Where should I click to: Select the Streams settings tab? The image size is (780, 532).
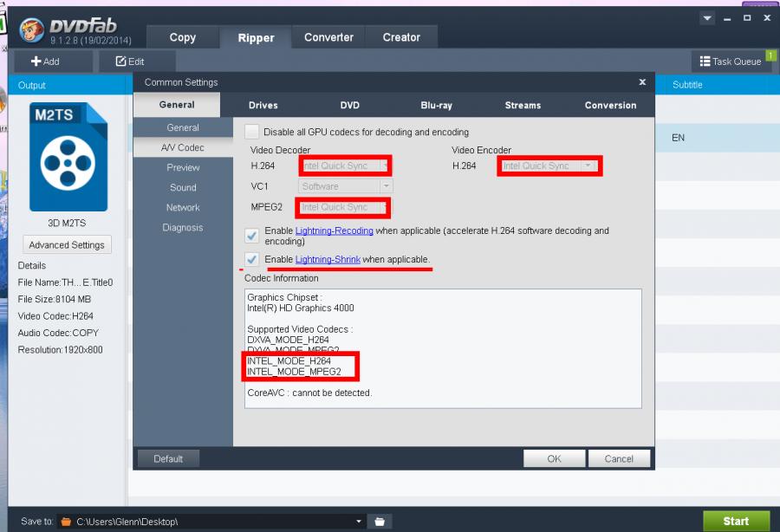click(x=523, y=105)
